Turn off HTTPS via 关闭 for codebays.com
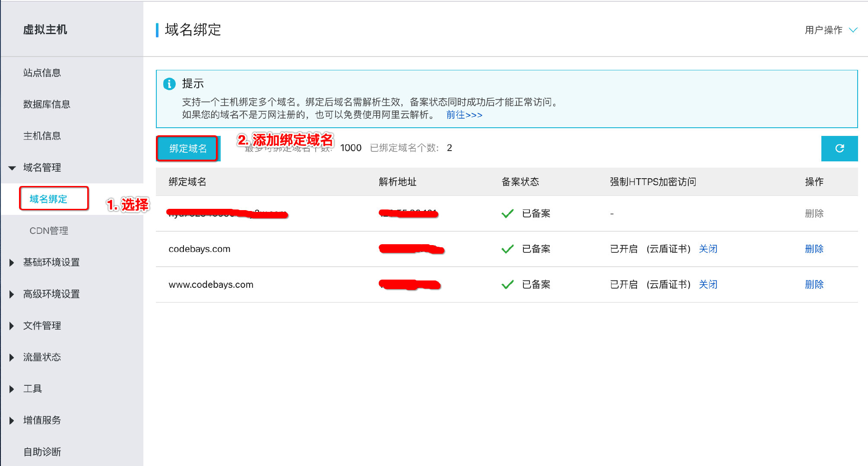868x466 pixels. 708,249
